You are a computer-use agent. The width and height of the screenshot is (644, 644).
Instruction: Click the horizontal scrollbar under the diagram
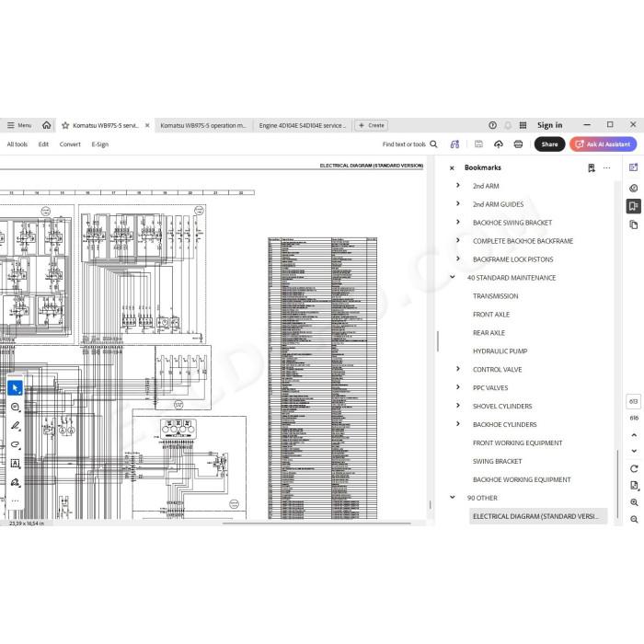click(316, 523)
